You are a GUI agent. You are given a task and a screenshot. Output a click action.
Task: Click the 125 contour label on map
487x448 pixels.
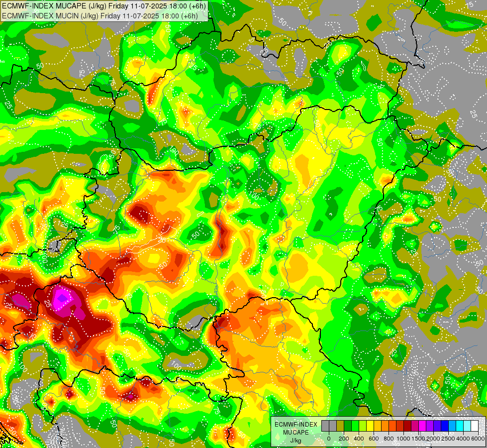click(x=63, y=224)
